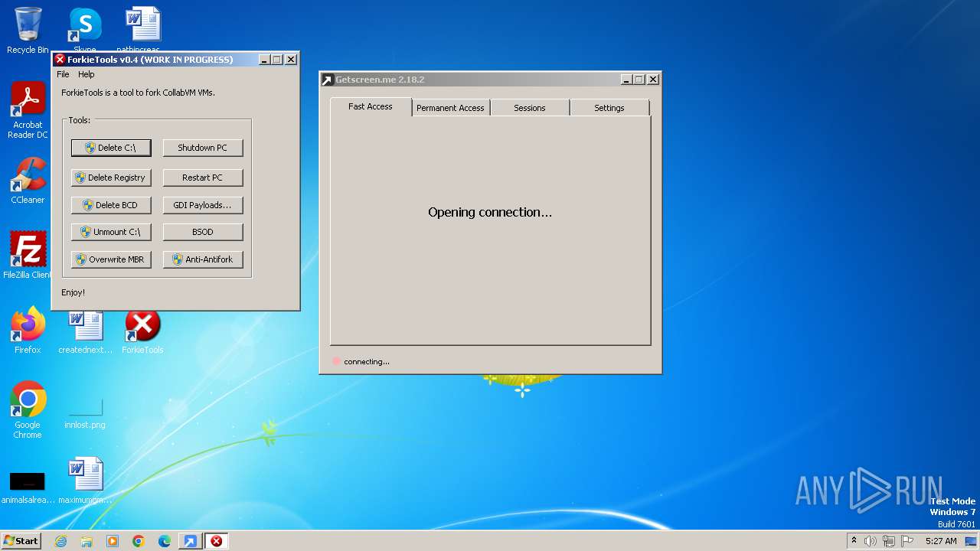Close the Getscreen.me window
This screenshot has width=980, height=551.
click(653, 80)
